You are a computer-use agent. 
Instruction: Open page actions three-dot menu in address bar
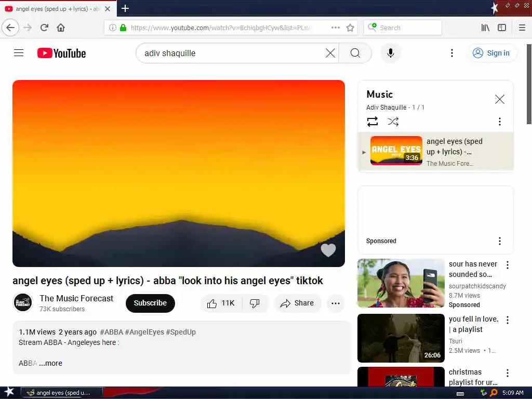coord(335,28)
